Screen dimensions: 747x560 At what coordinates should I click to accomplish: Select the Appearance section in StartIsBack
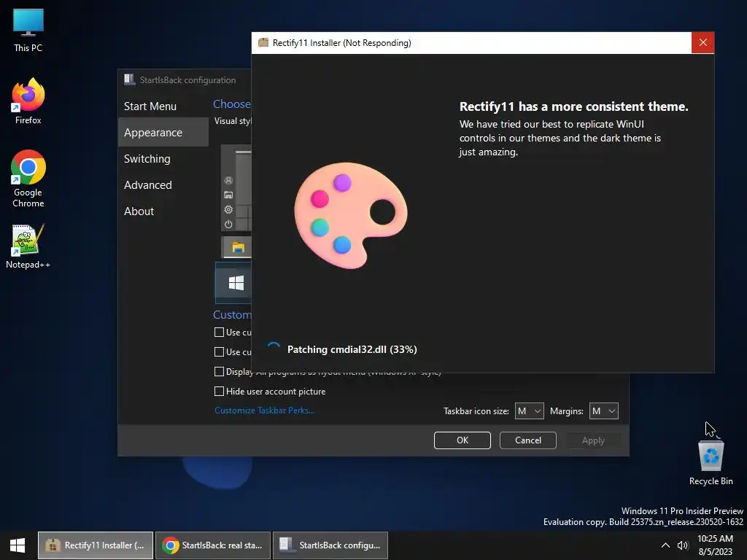pyautogui.click(x=163, y=133)
